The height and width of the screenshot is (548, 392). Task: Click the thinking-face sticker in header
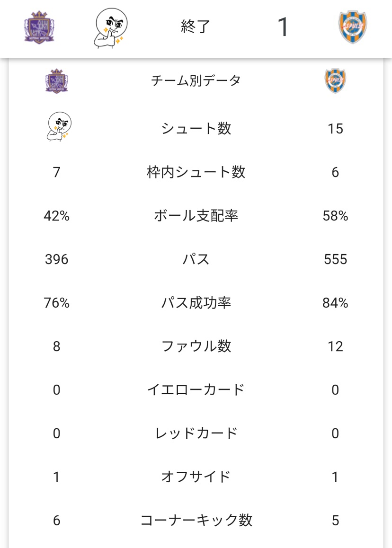[x=110, y=28]
